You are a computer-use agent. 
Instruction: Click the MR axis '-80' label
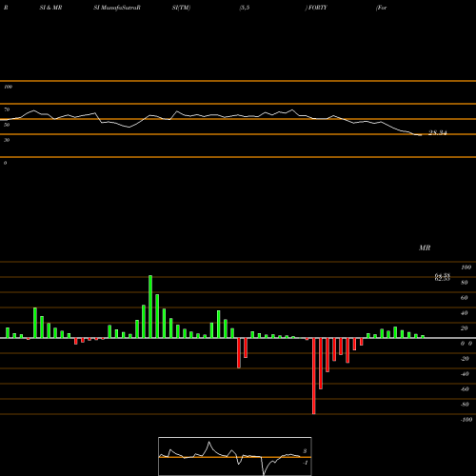[x=465, y=405]
